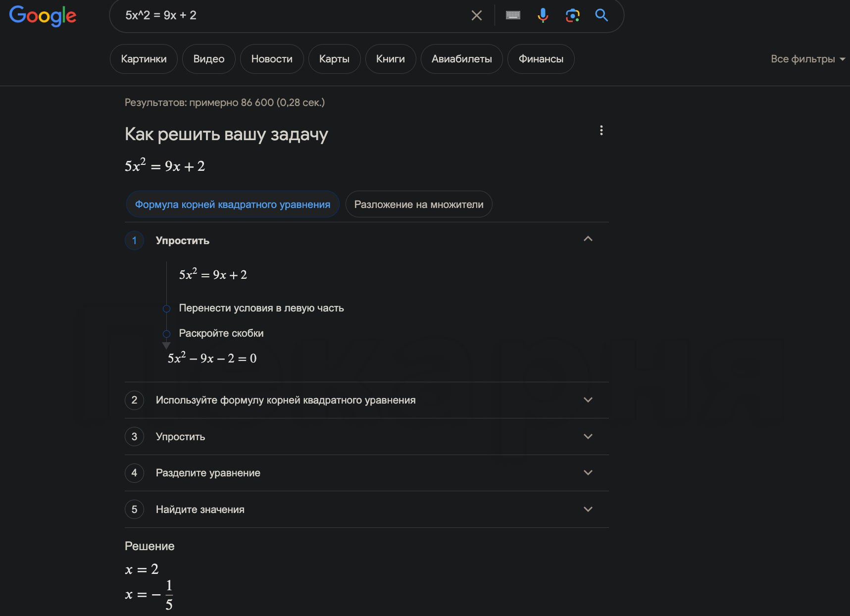
Task: Open the on-screen keyboard icon
Action: click(513, 15)
